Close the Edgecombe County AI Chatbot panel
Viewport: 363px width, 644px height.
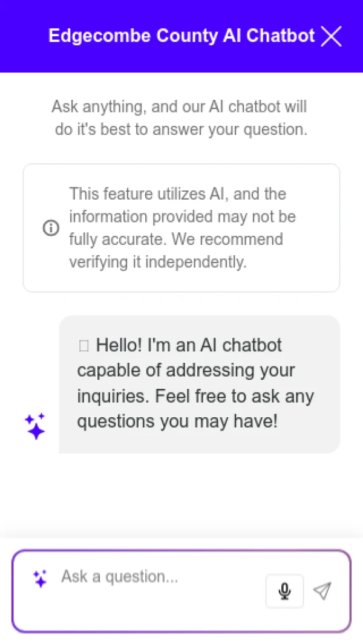coord(331,36)
